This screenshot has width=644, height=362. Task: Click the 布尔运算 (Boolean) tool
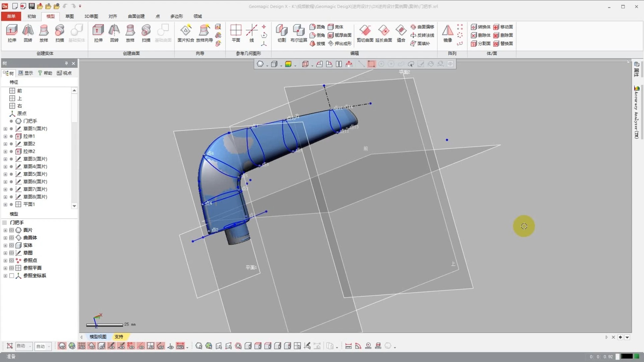pyautogui.click(x=298, y=33)
